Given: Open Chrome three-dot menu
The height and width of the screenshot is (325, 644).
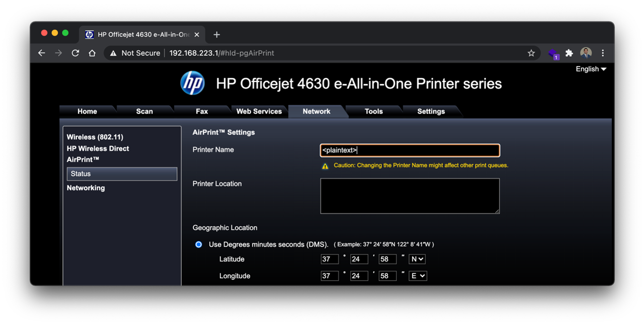Looking at the screenshot, I should [603, 53].
